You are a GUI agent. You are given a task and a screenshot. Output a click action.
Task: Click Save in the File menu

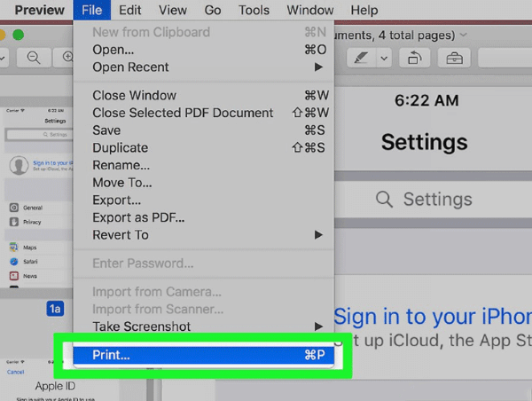click(106, 130)
